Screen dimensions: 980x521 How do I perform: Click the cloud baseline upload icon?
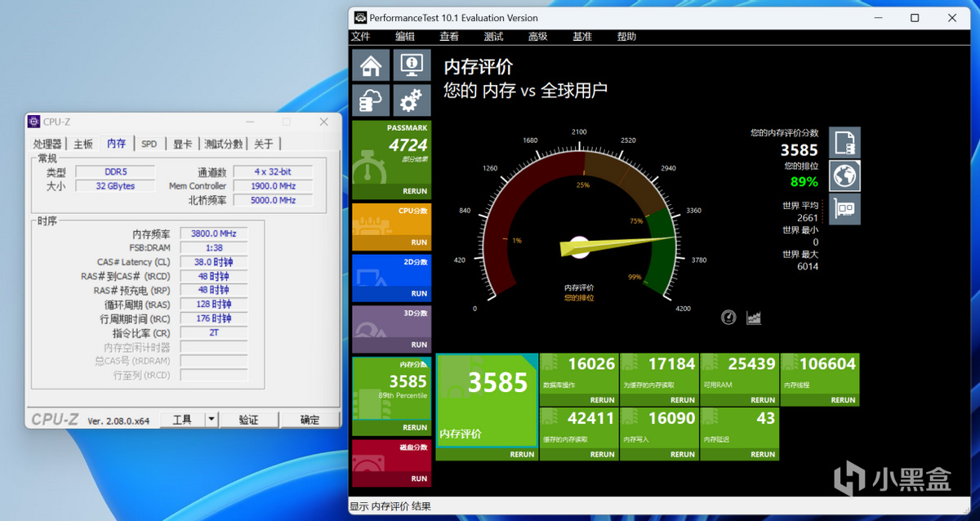pyautogui.click(x=371, y=101)
